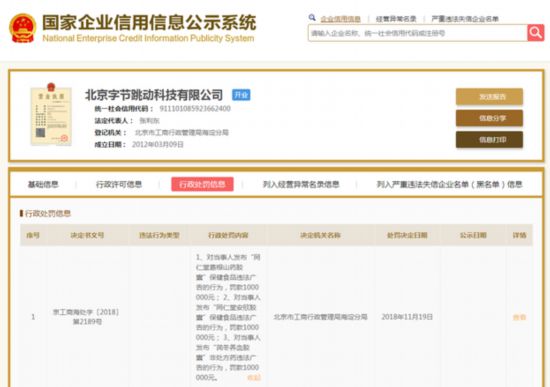Open the 查看 details link in row 1
This screenshot has height=387, width=550.
click(x=519, y=317)
